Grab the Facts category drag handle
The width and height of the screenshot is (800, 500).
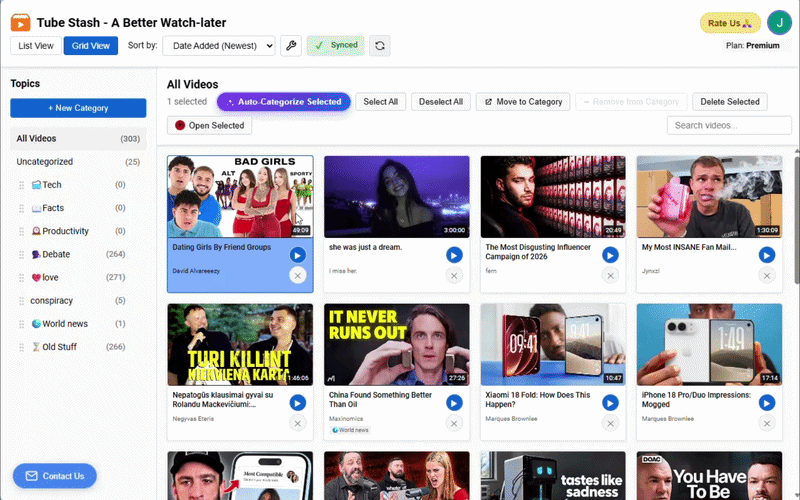(x=21, y=208)
